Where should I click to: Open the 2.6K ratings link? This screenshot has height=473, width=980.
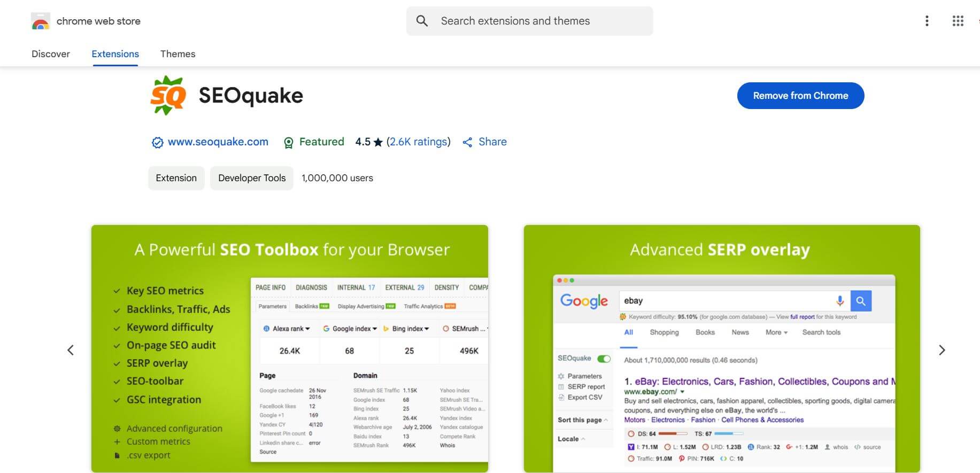[419, 142]
